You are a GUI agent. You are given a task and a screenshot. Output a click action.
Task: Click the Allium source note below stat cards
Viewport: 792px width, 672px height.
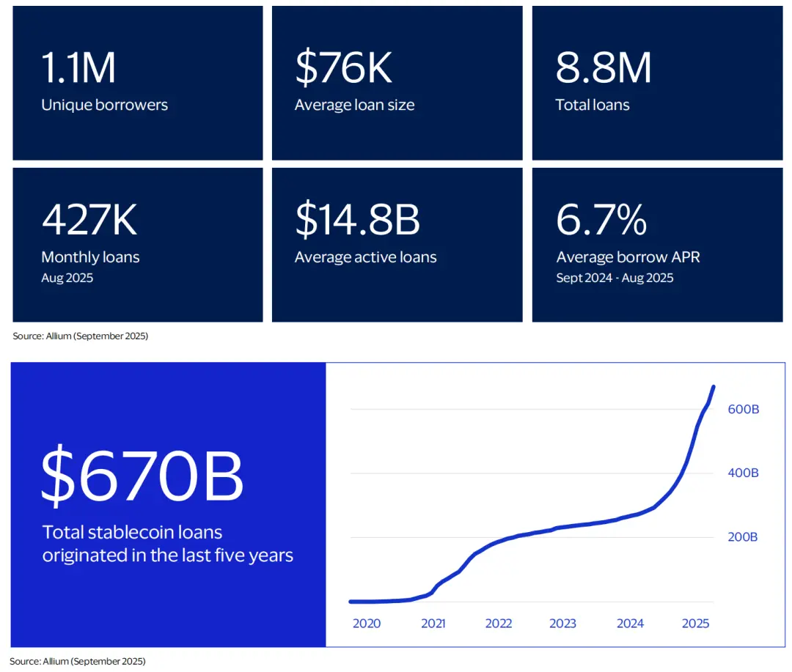(x=81, y=336)
